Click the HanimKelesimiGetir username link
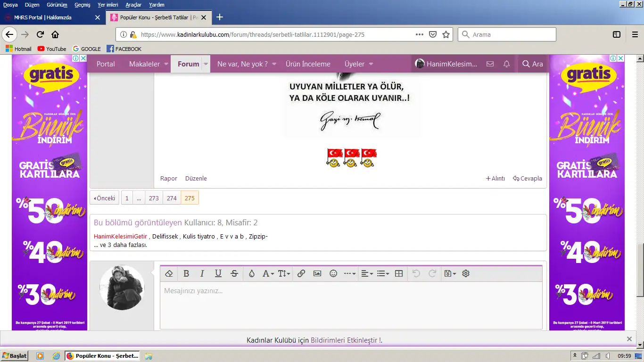 121,237
